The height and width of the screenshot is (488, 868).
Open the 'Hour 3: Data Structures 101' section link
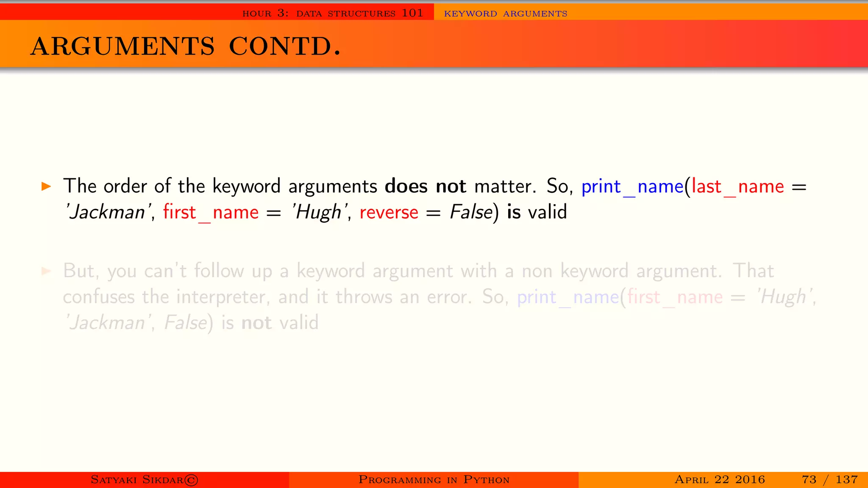333,13
